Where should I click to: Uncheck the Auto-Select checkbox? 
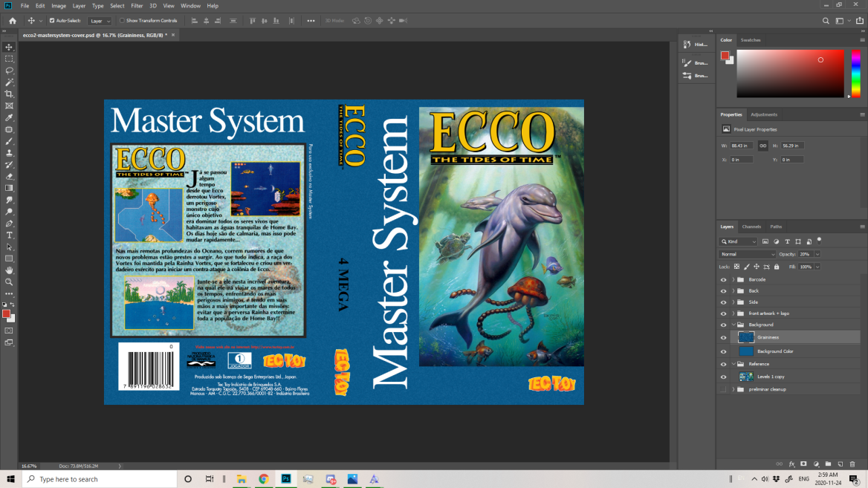[51, 21]
